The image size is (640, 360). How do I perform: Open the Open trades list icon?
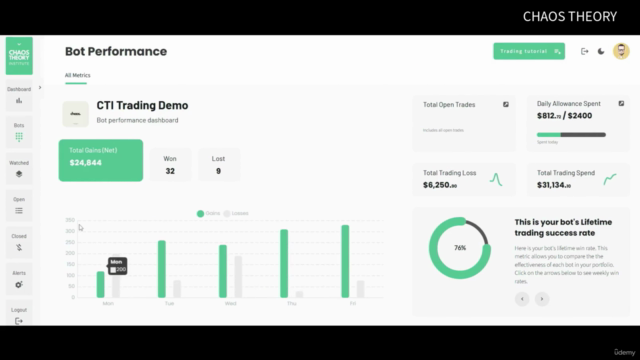19,211
